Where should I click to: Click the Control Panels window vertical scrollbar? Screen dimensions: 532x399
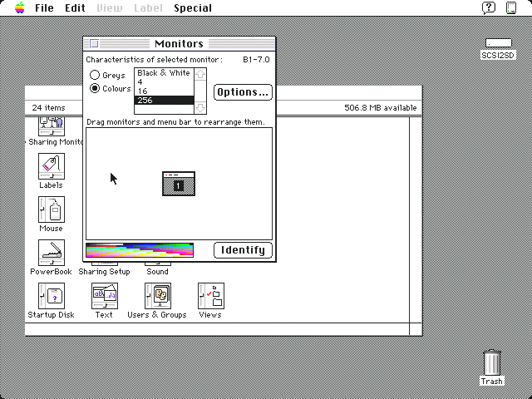pos(416,219)
